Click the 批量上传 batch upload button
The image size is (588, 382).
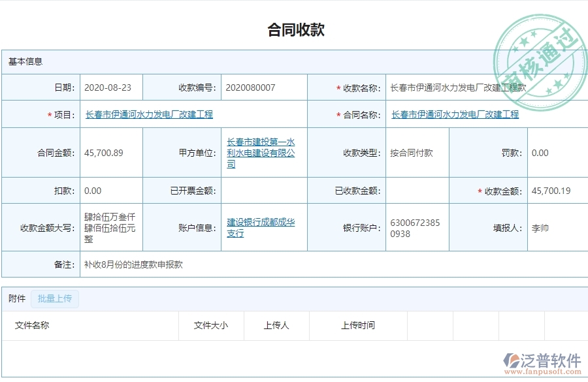click(x=55, y=298)
